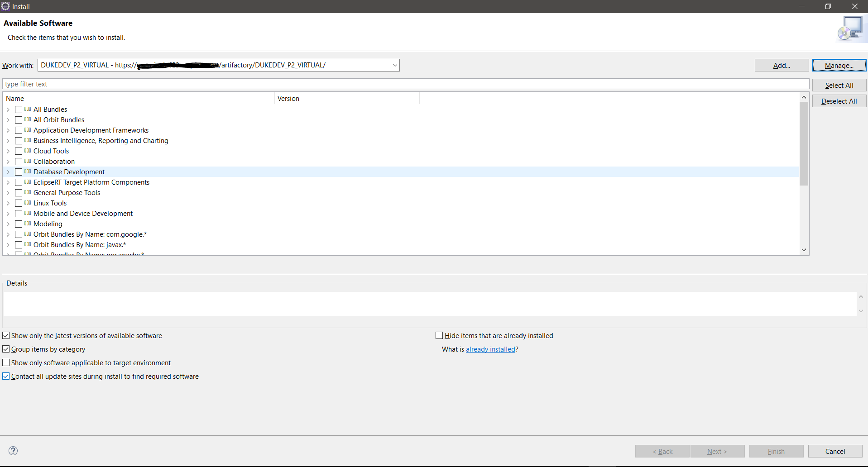The image size is (868, 467).
Task: Select the Modeling tree row label
Action: coord(48,224)
